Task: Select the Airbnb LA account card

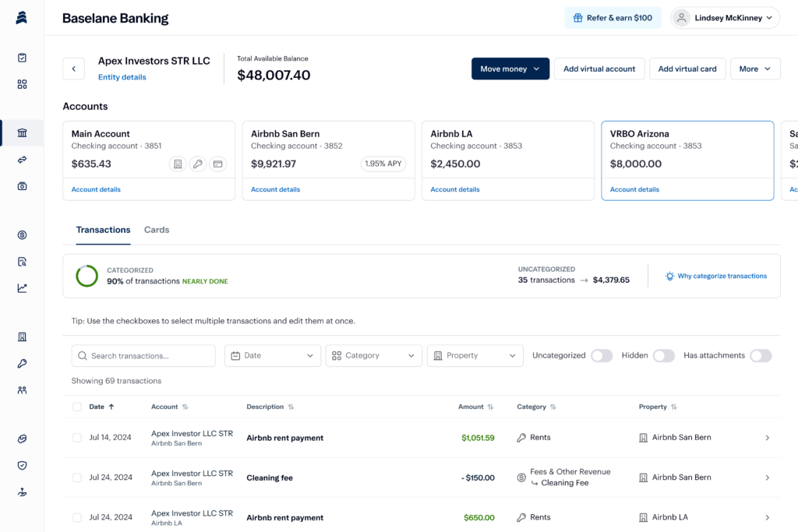Action: [508, 160]
